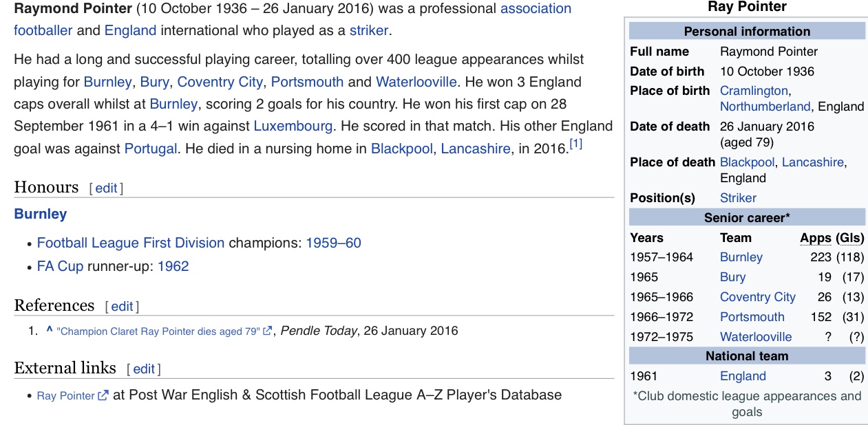Follow the Portugal link

click(x=150, y=149)
